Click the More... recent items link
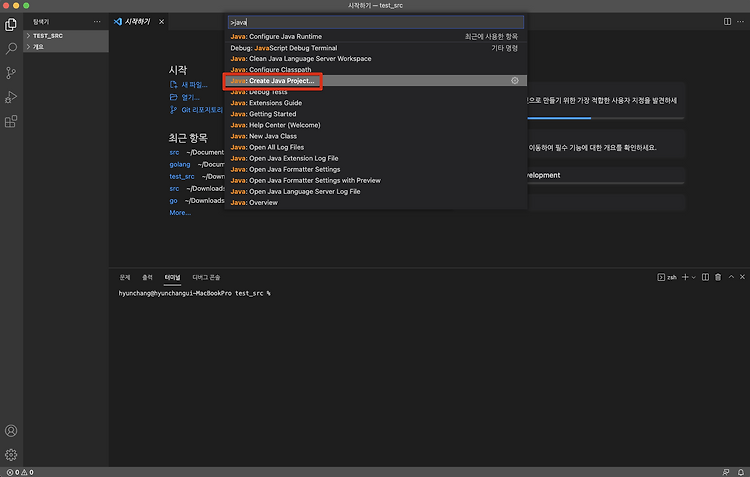This screenshot has height=477, width=750. [x=180, y=212]
